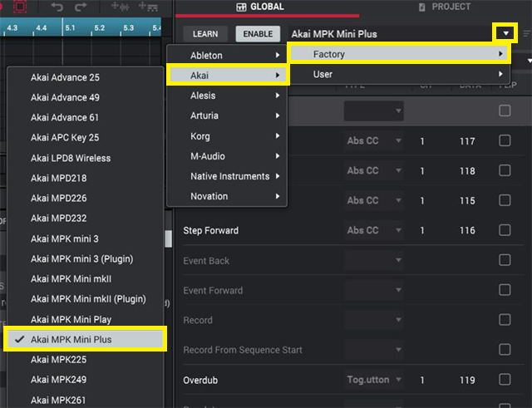Choose Akai APC Key 25 preset
Screen dimensions: 532x408
click(x=85, y=137)
